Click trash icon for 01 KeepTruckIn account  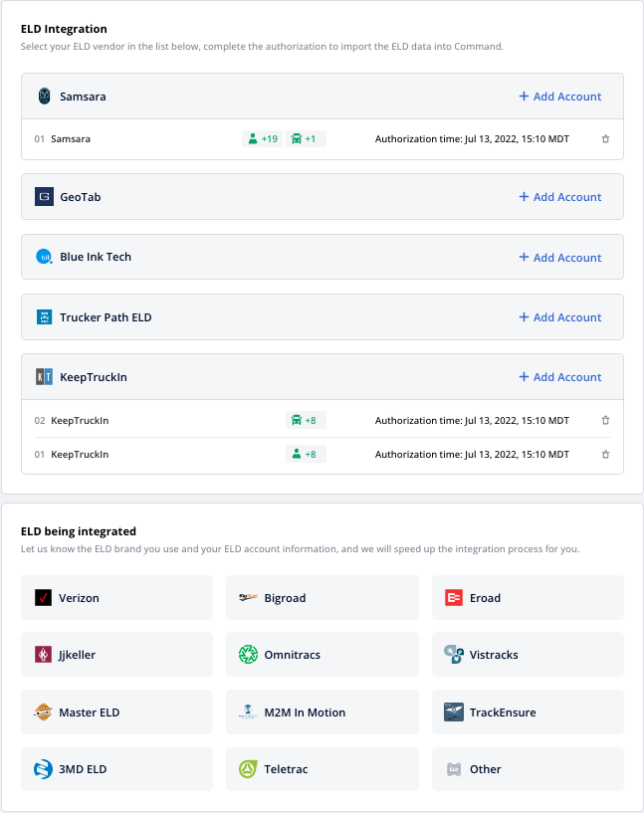tap(605, 455)
